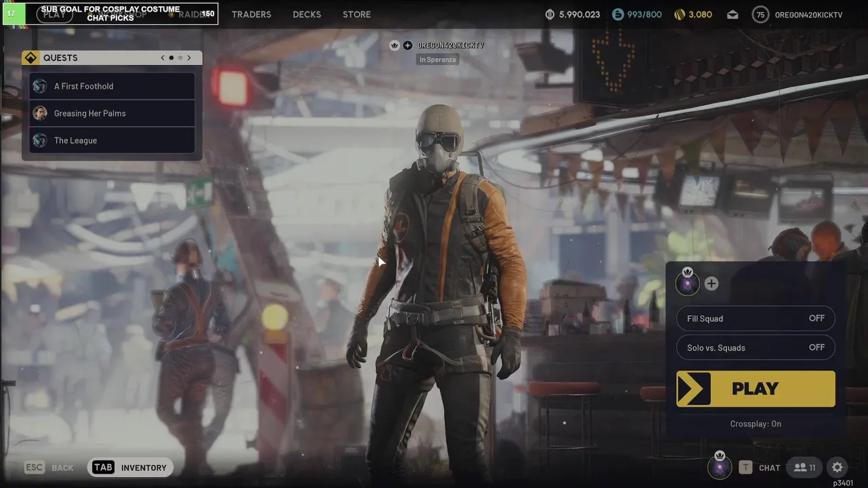Select the first quests page dot

coord(172,58)
